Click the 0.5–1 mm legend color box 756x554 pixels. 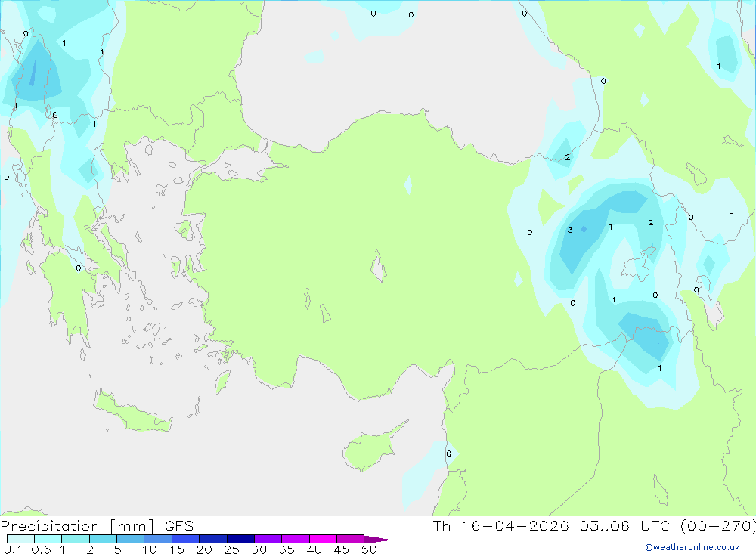pos(48,539)
